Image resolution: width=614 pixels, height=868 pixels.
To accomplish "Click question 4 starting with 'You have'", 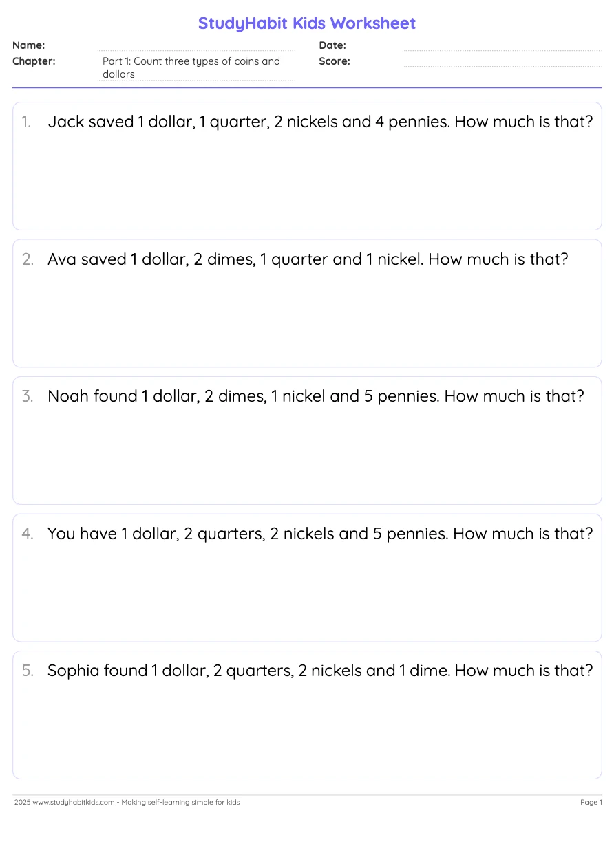I will coord(320,534).
